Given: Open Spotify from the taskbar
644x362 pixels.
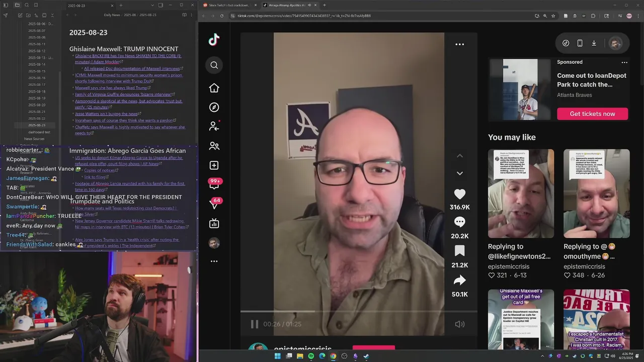Looking at the screenshot, I should pyautogui.click(x=311, y=356).
